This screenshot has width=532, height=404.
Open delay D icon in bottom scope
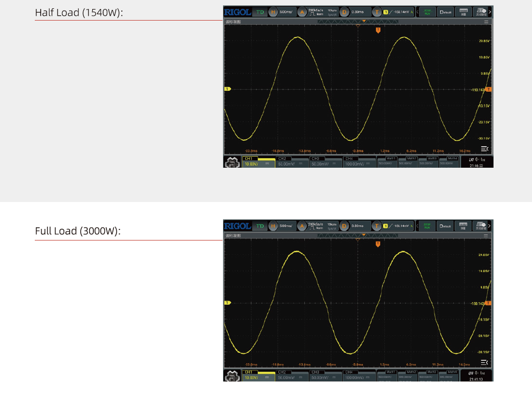[x=344, y=226]
